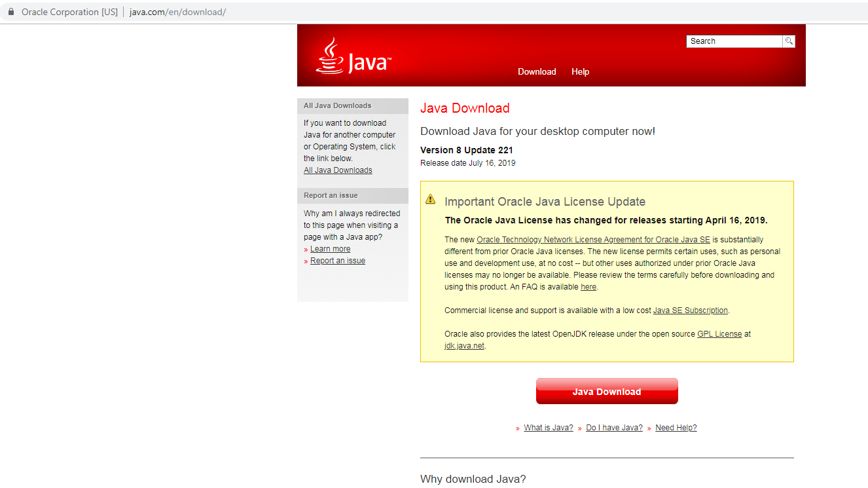Screen dimensions: 868x488
Task: Type in the Search input field
Action: 734,41
